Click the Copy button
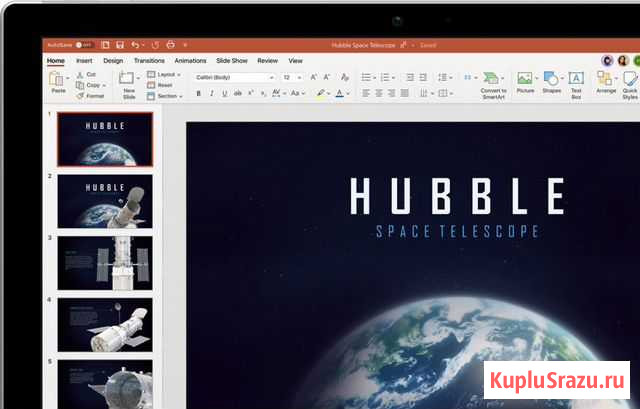640x409 pixels. [x=89, y=85]
